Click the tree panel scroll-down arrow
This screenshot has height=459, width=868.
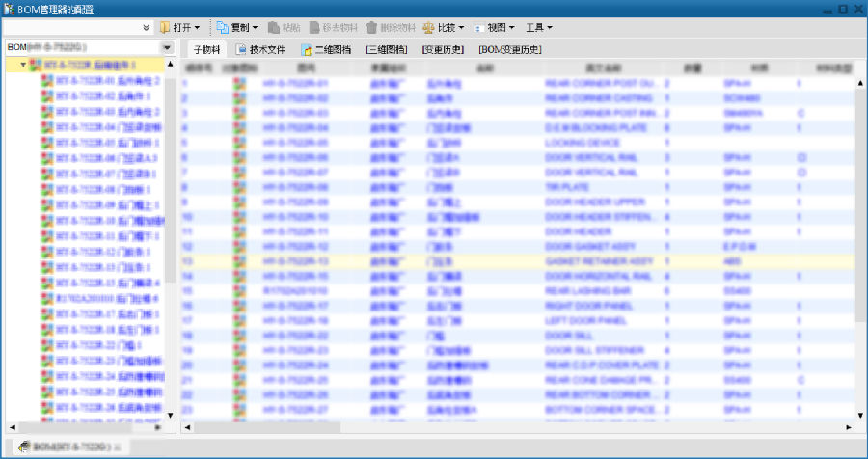pos(170,416)
